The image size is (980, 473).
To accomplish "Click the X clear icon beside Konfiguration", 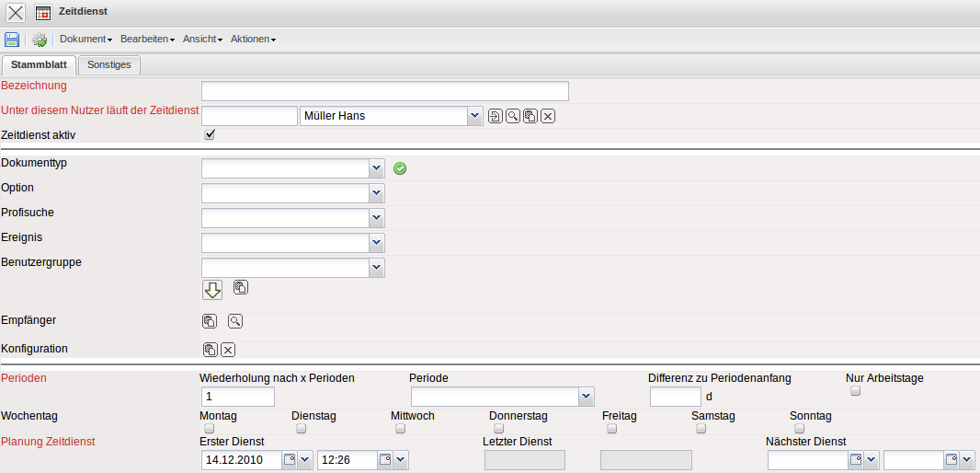I will coord(228,350).
